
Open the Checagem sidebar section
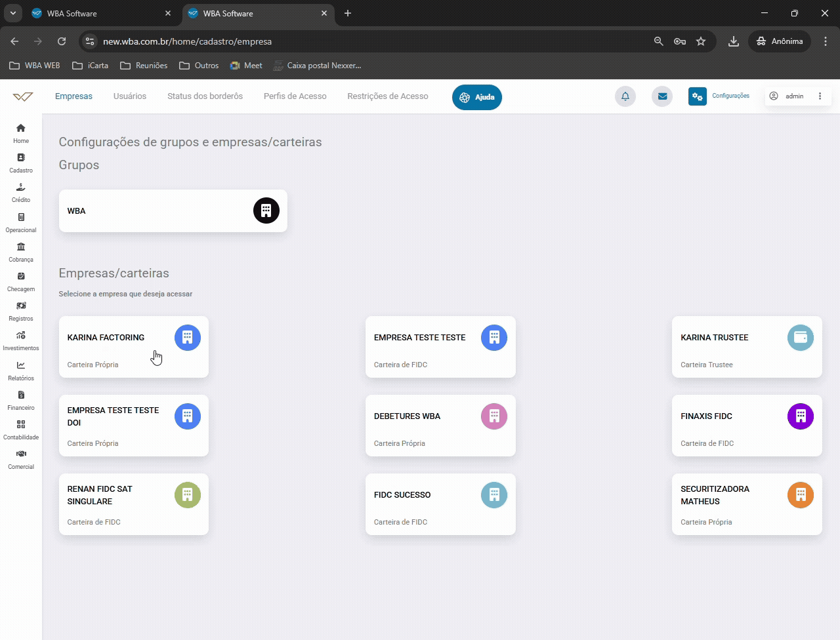coord(21,281)
